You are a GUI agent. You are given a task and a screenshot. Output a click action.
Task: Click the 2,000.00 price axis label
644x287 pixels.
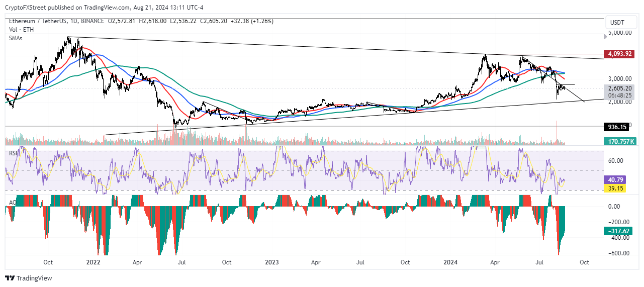coord(619,102)
